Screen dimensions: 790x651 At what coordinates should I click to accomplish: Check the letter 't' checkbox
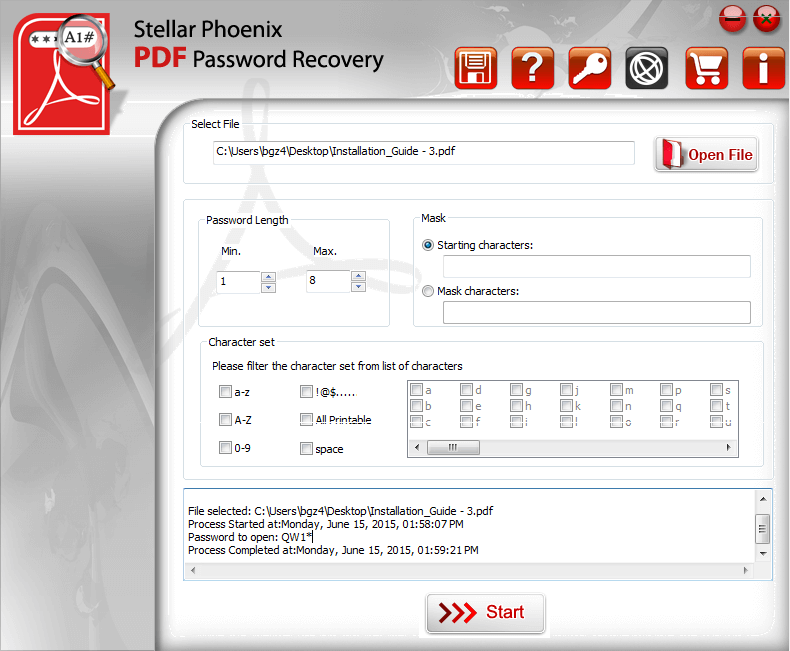tap(716, 406)
